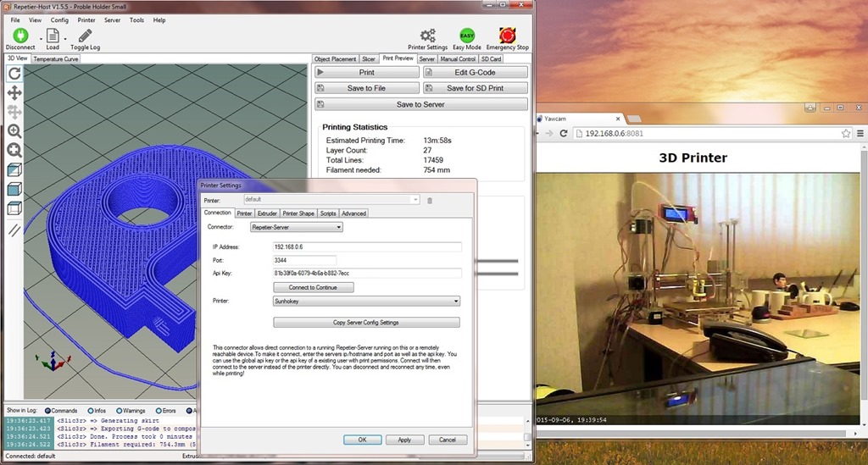Viewport: 868px width, 465px height.
Task: Click the Connect to Continue button
Action: coord(313,287)
